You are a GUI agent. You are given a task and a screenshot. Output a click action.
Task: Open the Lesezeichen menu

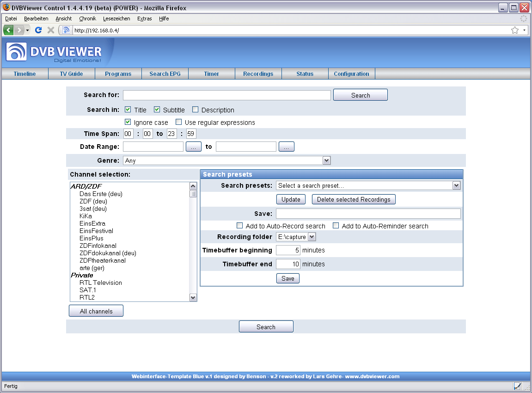click(x=116, y=18)
